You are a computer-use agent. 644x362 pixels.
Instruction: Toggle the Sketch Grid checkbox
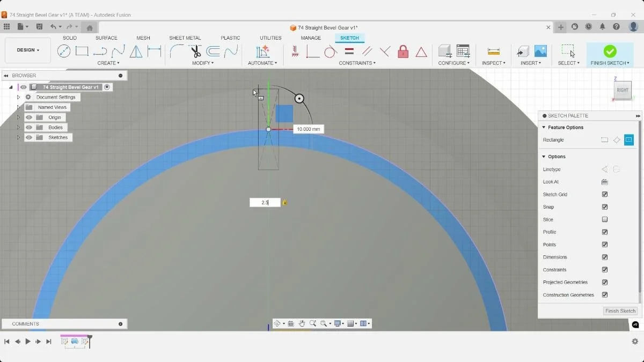pos(605,195)
